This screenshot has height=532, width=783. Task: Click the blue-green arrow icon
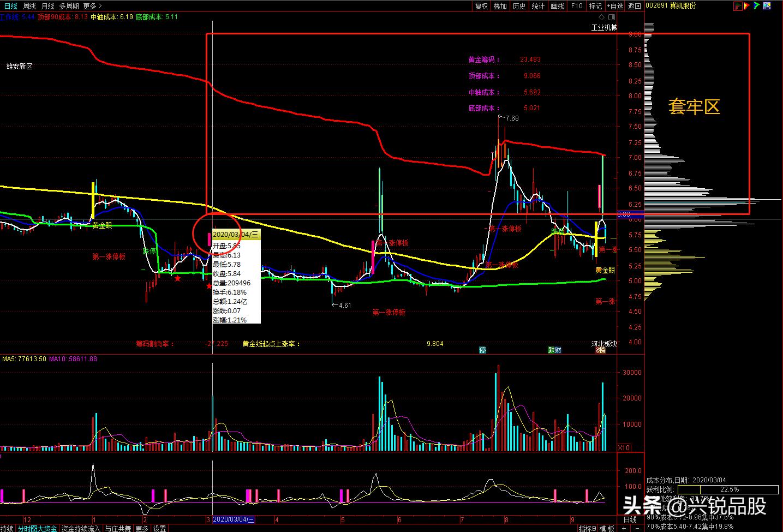pos(757,6)
